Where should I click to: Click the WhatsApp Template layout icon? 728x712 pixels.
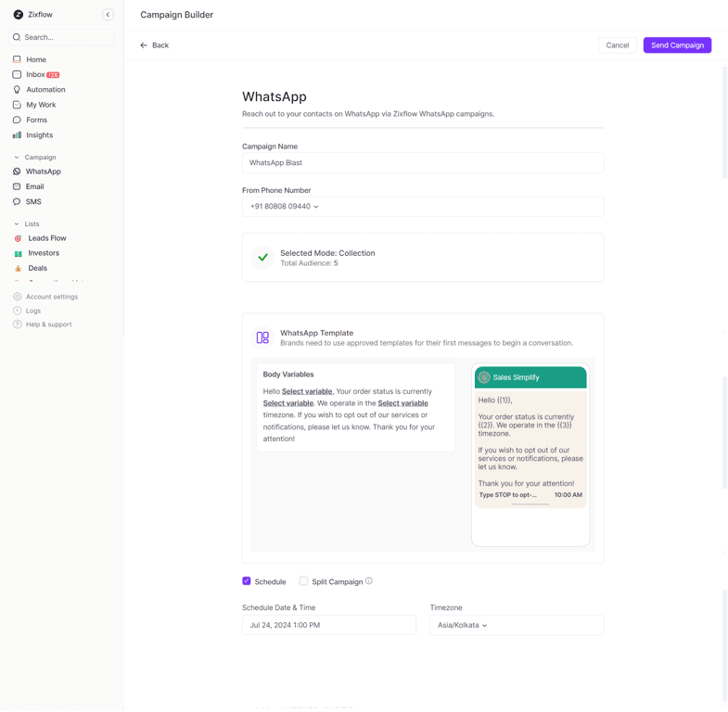[262, 337]
